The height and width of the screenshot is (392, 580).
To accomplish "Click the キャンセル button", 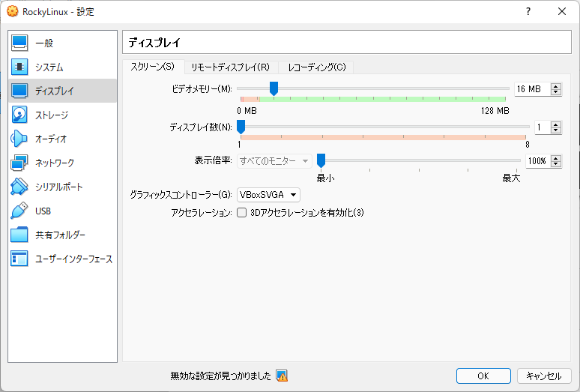I will pyautogui.click(x=544, y=376).
